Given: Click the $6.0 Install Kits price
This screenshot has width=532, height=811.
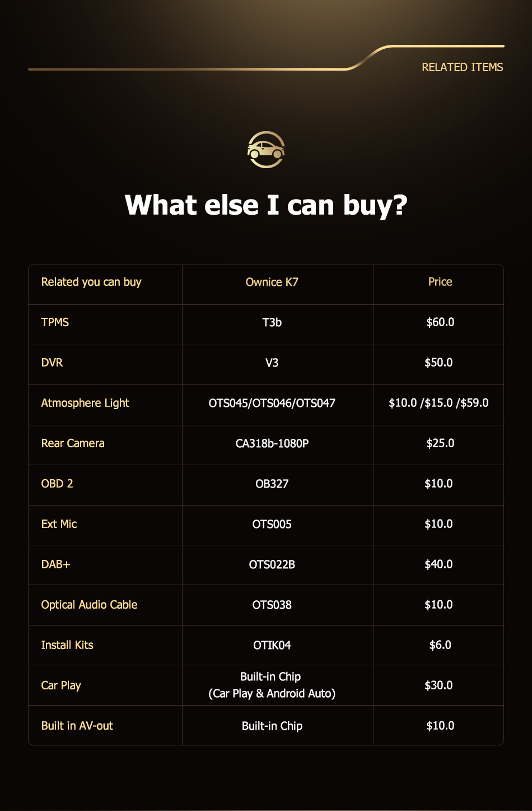Looking at the screenshot, I should click(x=440, y=645).
